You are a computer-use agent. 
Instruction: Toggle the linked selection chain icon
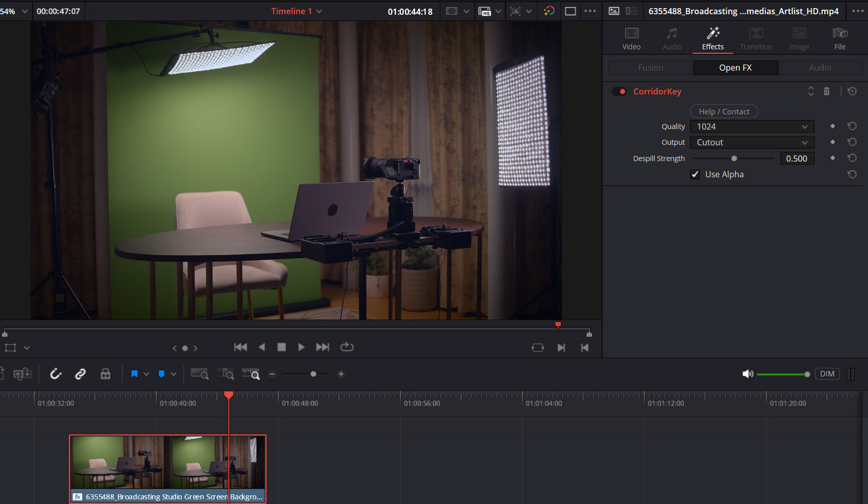pos(80,374)
